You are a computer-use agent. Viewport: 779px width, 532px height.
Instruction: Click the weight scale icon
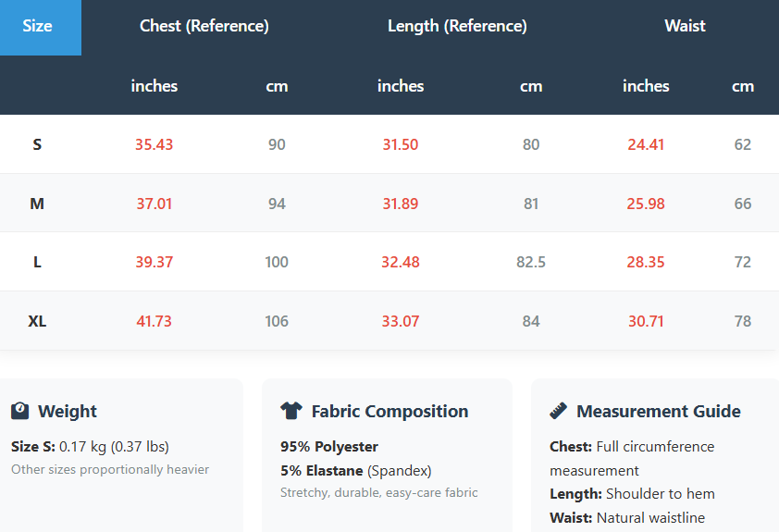click(x=20, y=411)
